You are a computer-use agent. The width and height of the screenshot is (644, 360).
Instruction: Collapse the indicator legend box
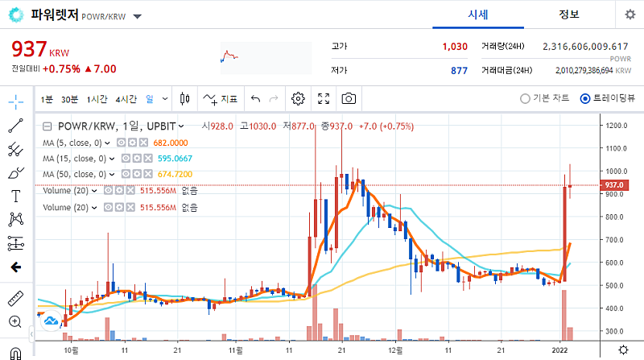point(47,126)
